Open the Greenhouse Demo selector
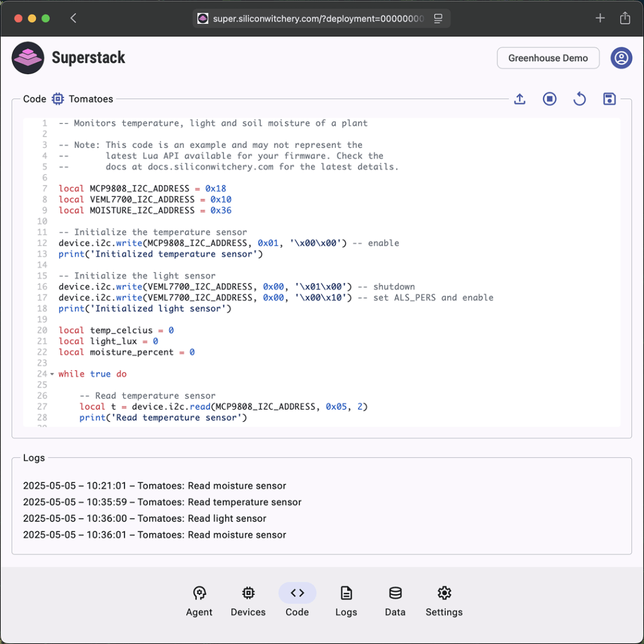 tap(548, 57)
